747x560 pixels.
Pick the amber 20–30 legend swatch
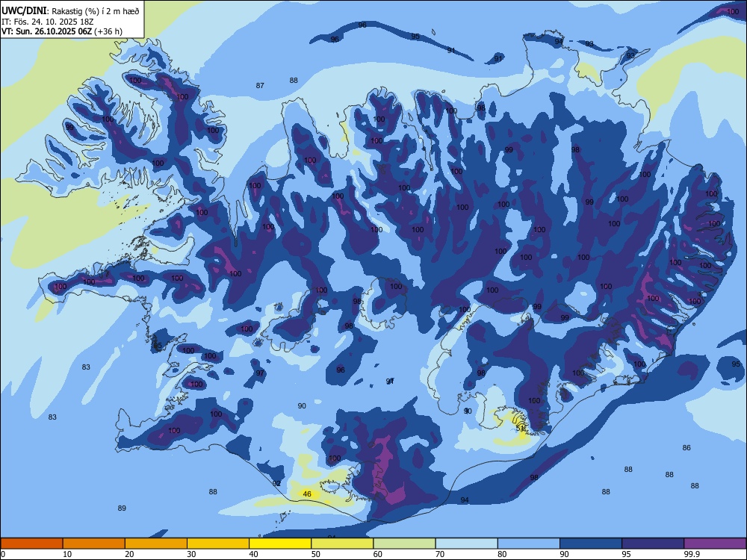(156, 544)
